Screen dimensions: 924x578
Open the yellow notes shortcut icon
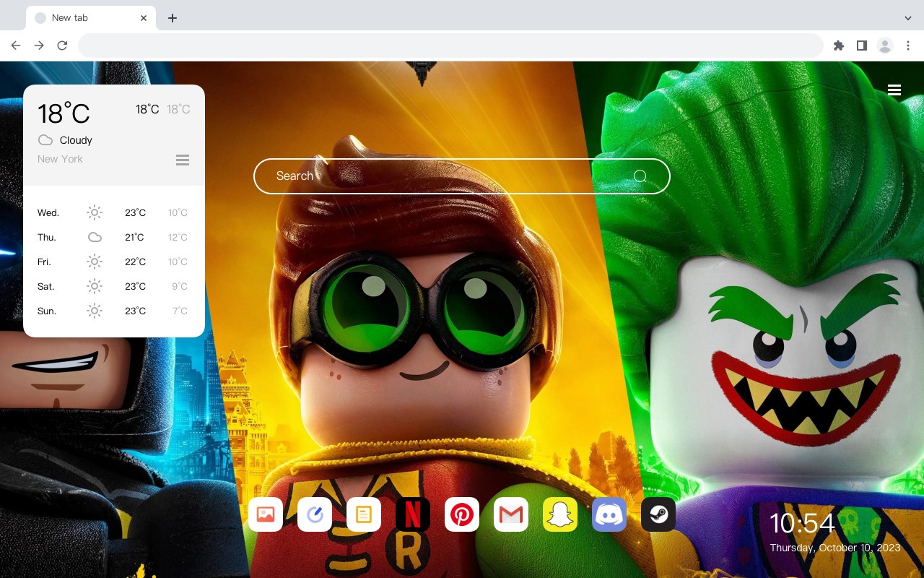(364, 514)
